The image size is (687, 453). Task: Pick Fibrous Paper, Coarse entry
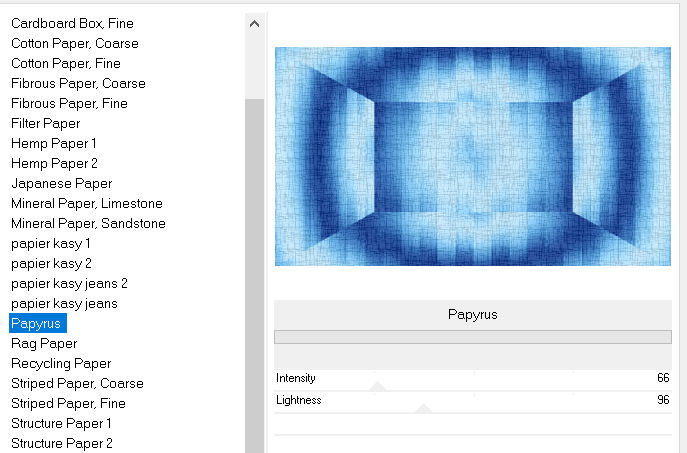tap(77, 83)
